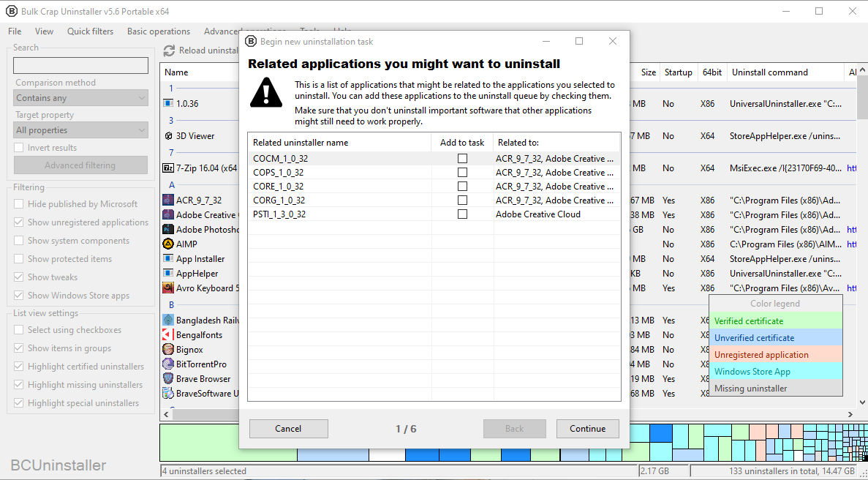Click Unregistered application legend color

click(x=776, y=355)
